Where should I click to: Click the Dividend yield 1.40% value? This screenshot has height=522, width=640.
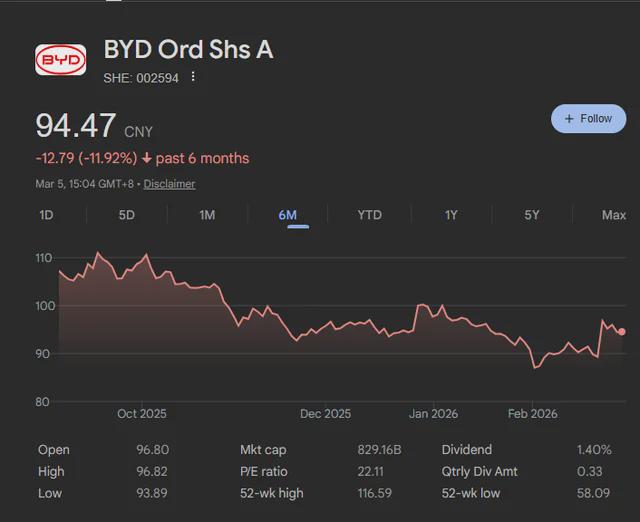click(594, 450)
